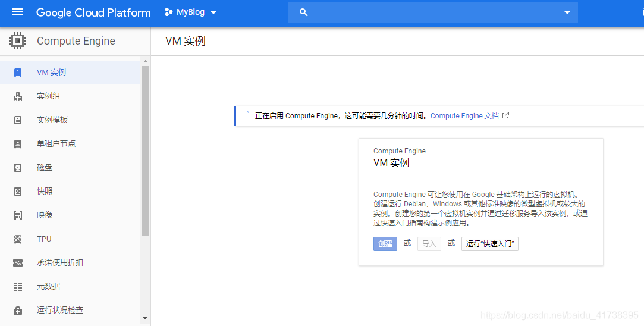Click the 导入 button

[429, 244]
